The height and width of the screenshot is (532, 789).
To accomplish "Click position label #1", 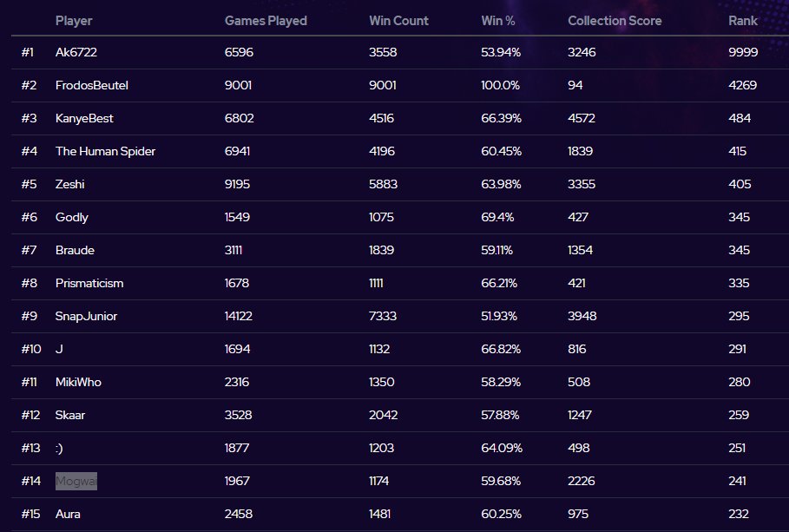I will [x=27, y=52].
